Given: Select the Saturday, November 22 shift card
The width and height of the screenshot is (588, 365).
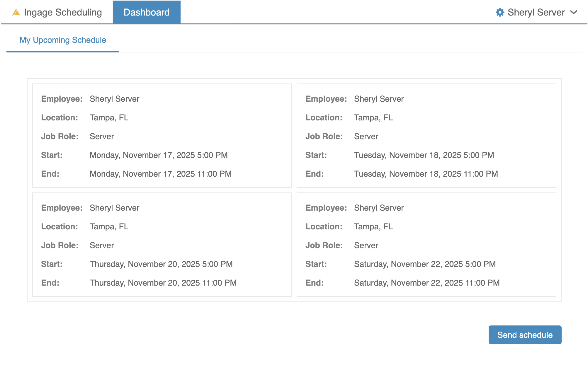Looking at the screenshot, I should click(x=426, y=245).
